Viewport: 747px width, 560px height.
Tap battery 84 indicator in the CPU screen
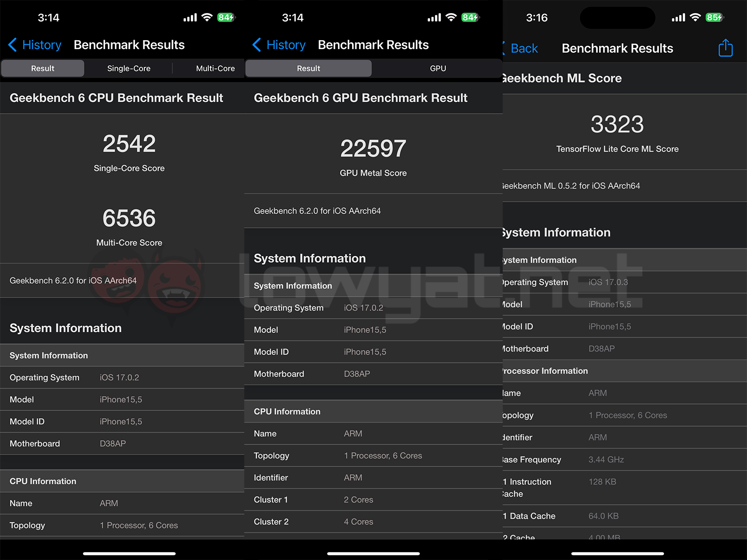[226, 17]
